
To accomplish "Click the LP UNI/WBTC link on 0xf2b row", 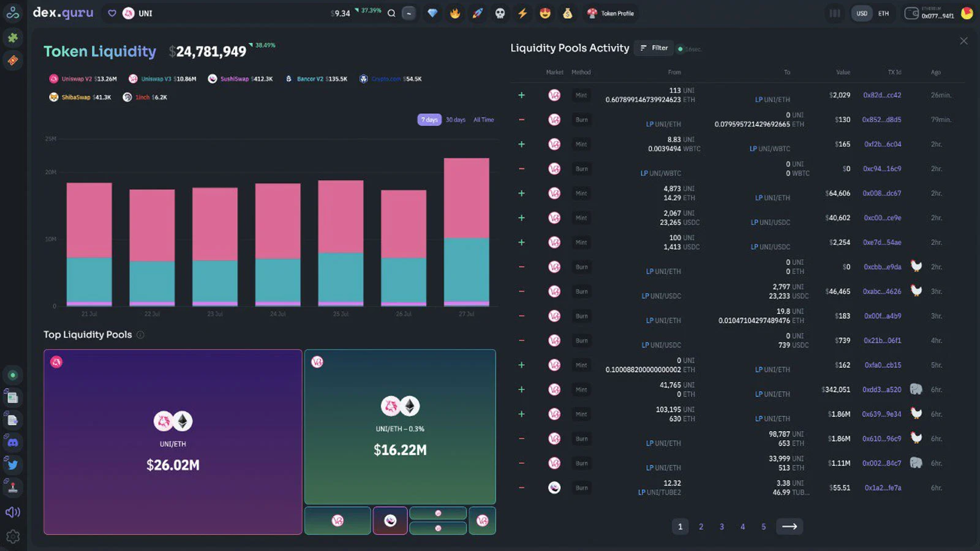I will (770, 149).
